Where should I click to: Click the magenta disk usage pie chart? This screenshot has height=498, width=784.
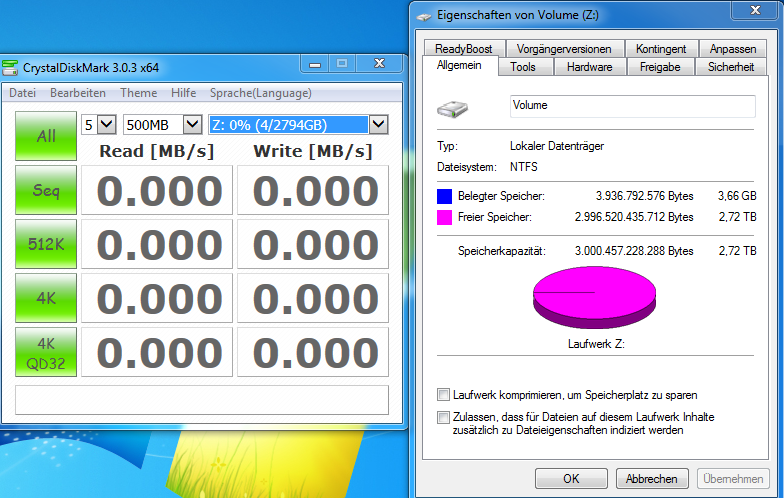coord(594,297)
